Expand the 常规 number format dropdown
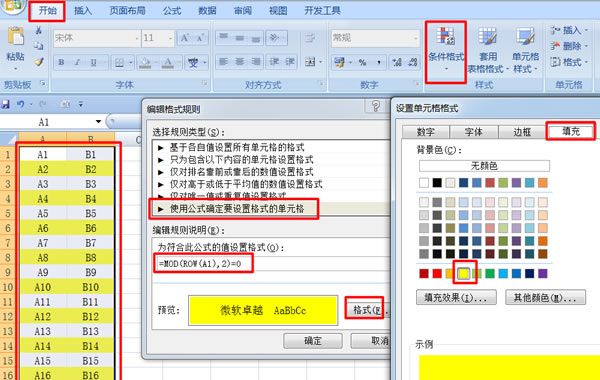This screenshot has width=600, height=380. [416, 38]
